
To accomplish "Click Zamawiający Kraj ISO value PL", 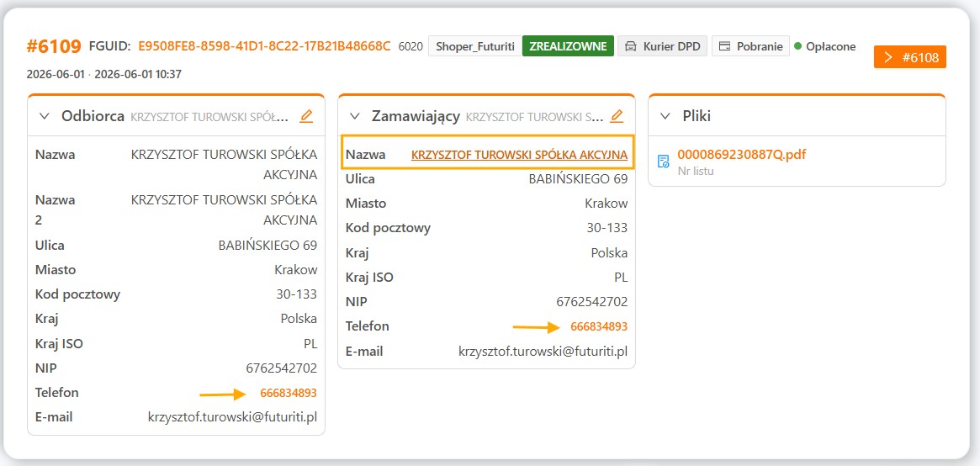I will [x=621, y=278].
